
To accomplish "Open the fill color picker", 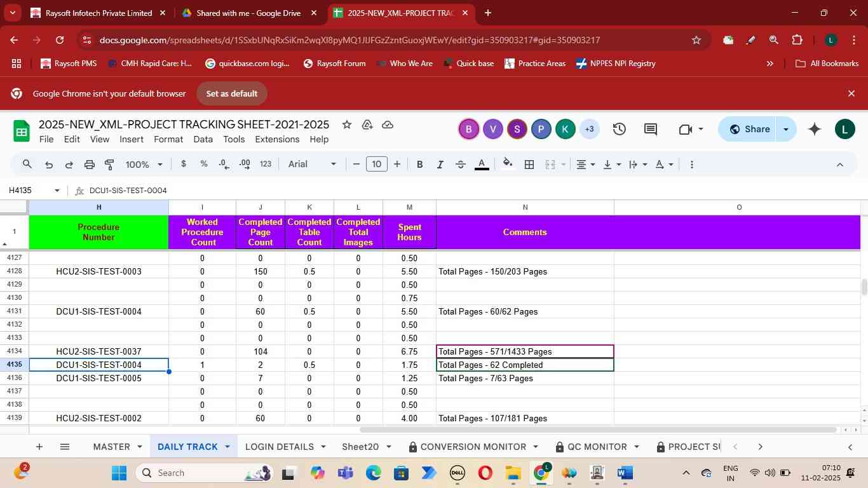I will pyautogui.click(x=508, y=164).
